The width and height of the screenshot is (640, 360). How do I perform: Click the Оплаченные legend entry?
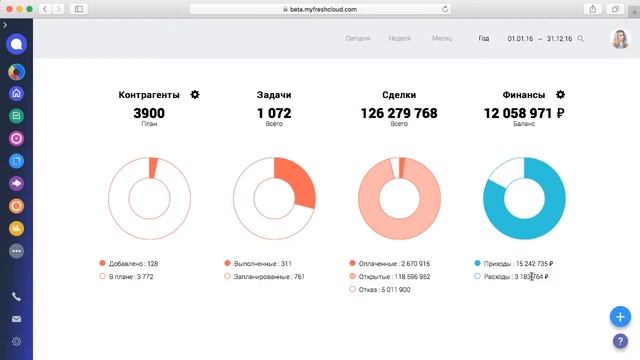point(390,264)
